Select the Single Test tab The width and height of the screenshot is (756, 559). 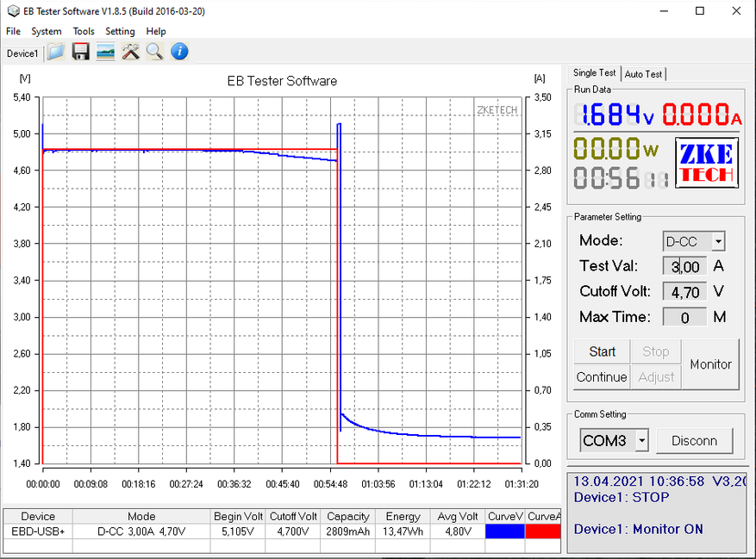(x=595, y=74)
